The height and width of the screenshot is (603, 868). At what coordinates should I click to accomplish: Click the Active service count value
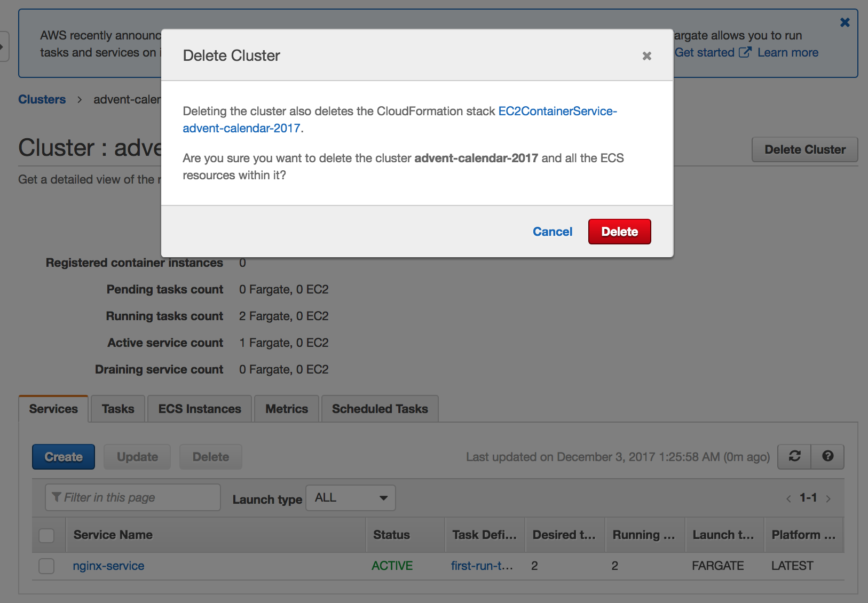click(x=284, y=343)
